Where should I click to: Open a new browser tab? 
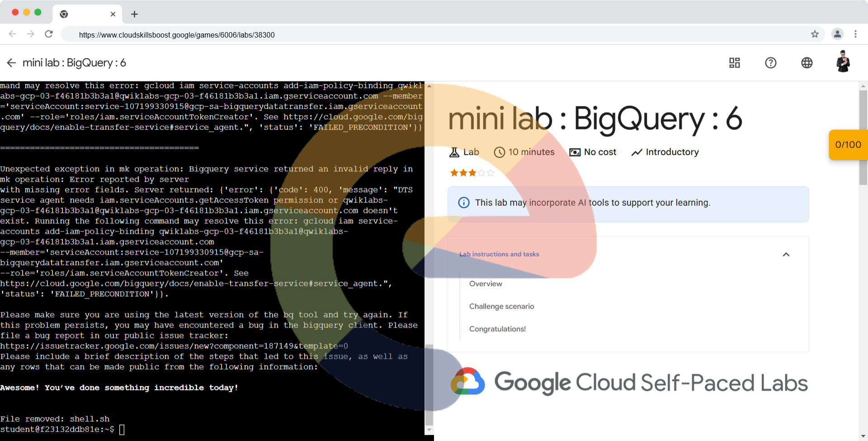point(134,14)
